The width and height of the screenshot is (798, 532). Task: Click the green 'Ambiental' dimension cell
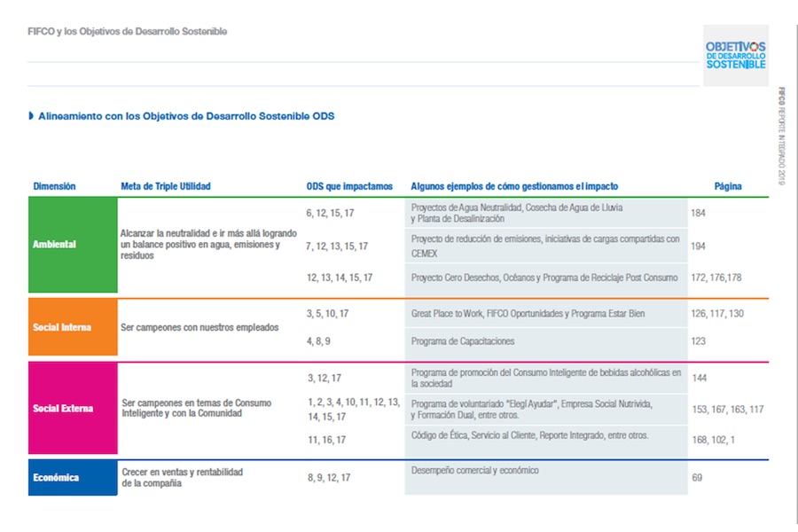click(73, 245)
